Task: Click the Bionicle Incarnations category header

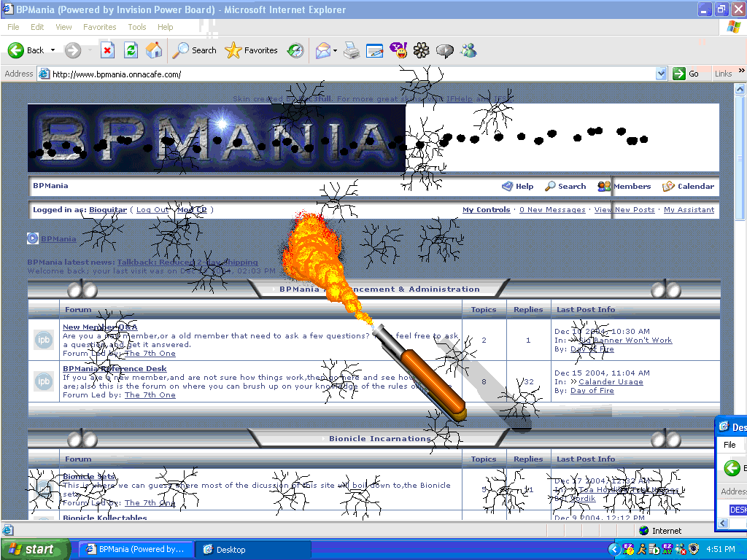Action: click(379, 438)
